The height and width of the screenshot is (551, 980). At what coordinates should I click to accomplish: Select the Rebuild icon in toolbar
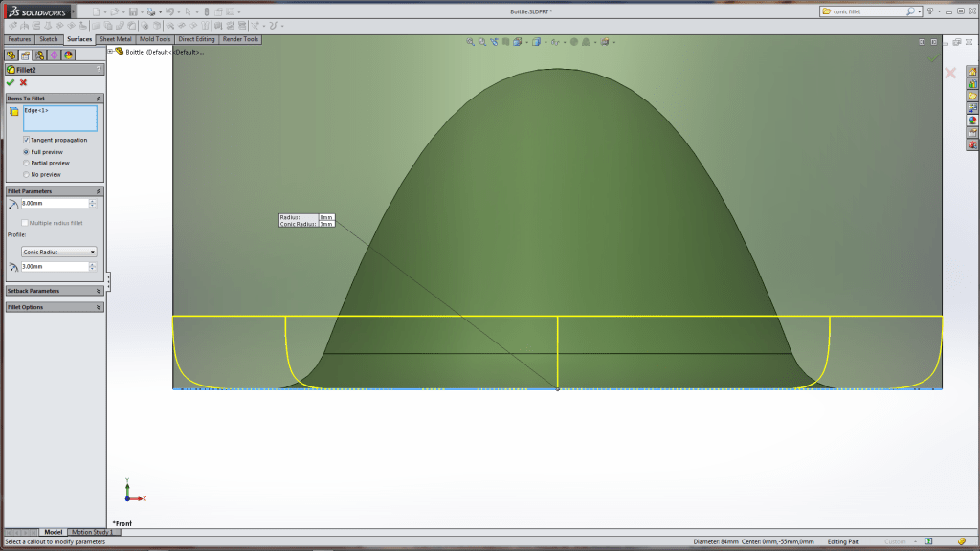click(x=206, y=12)
